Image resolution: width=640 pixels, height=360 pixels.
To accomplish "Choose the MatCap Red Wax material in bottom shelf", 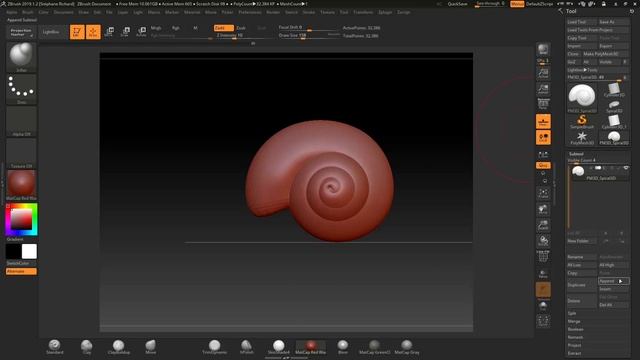I will pos(311,347).
